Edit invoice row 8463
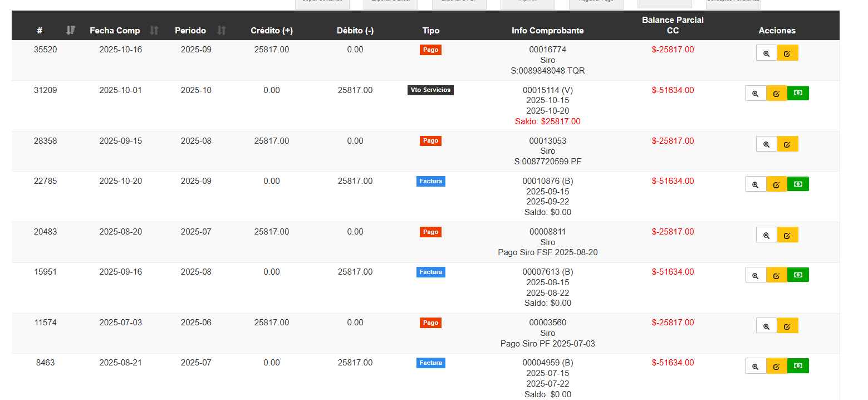This screenshot has width=868, height=400. (777, 365)
